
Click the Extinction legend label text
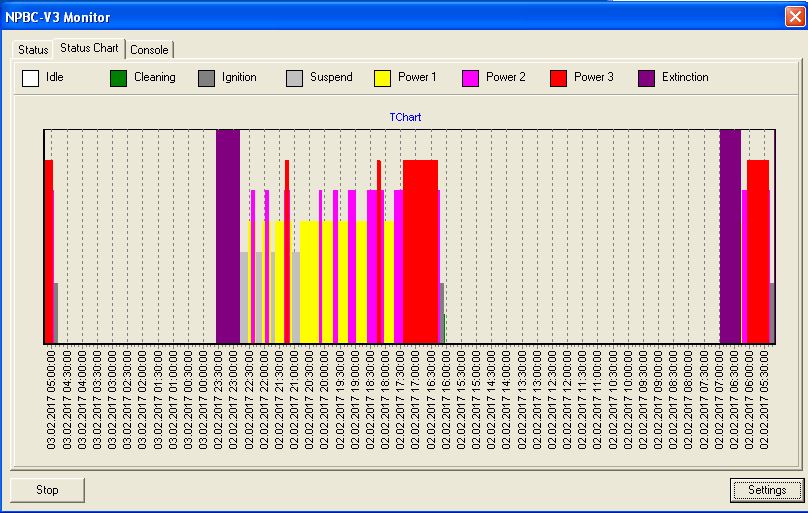tap(685, 78)
